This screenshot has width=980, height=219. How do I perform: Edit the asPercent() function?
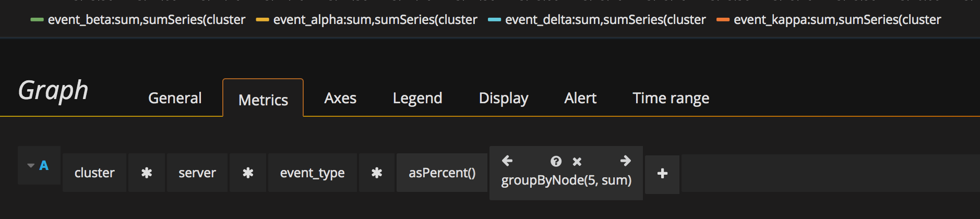coord(442,173)
